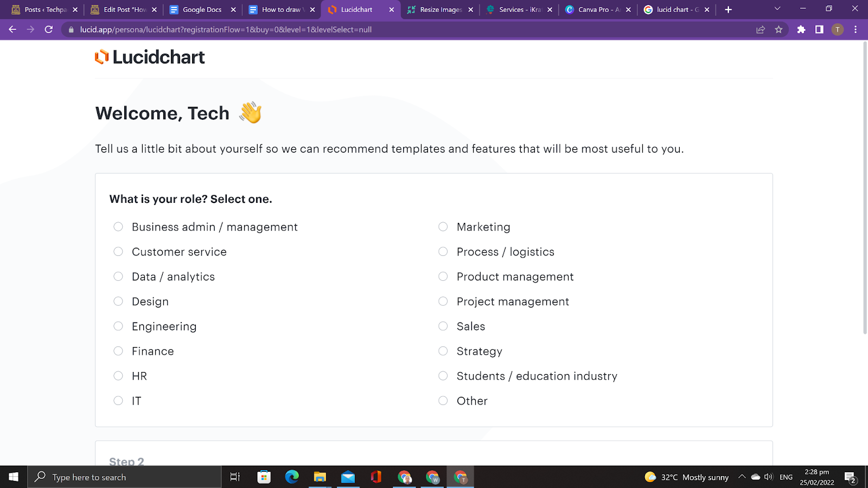868x488 pixels.
Task: Open the Chrome three-dot menu
Action: [856, 29]
